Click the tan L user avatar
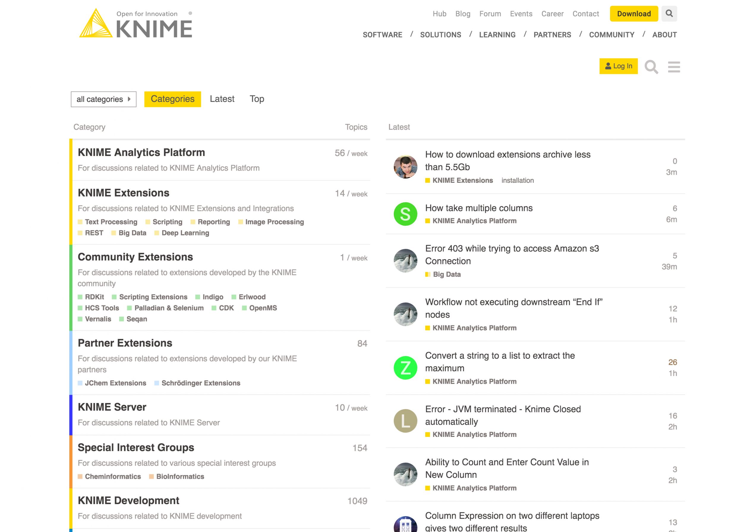This screenshot has width=756, height=532. point(405,421)
